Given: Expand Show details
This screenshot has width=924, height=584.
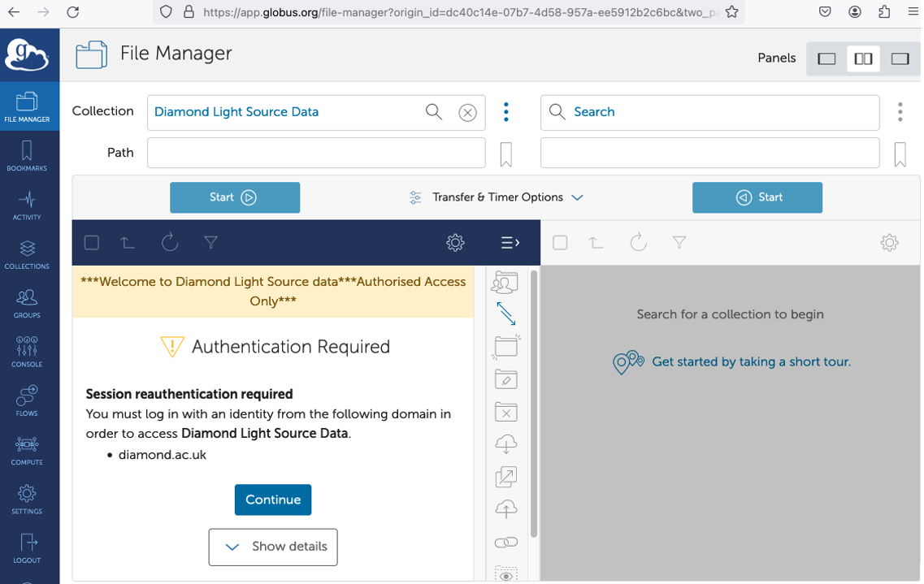Looking at the screenshot, I should tap(273, 547).
